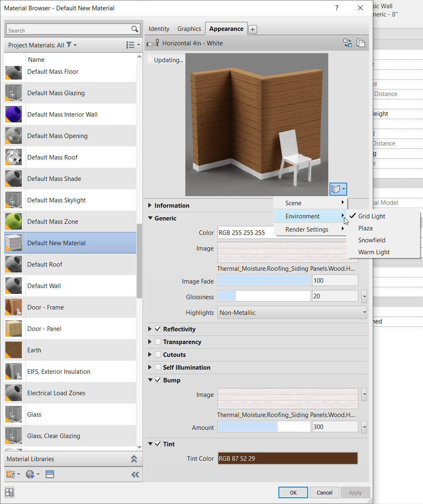Click the open material library folder icon
423x504 pixels.
tap(12, 474)
